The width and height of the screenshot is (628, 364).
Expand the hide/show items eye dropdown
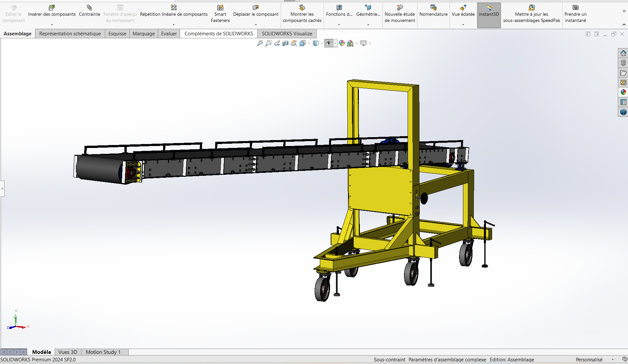click(335, 43)
